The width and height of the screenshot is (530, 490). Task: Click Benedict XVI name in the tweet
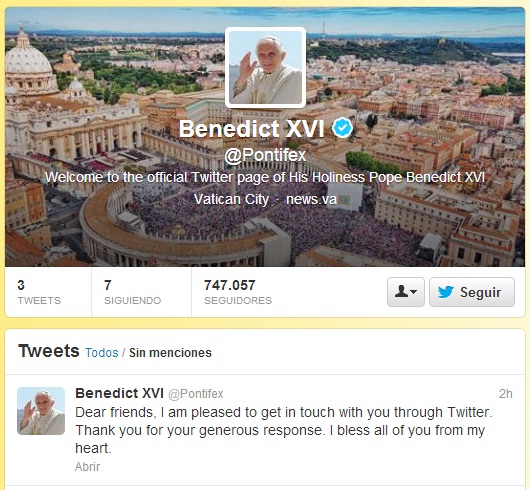tap(119, 393)
